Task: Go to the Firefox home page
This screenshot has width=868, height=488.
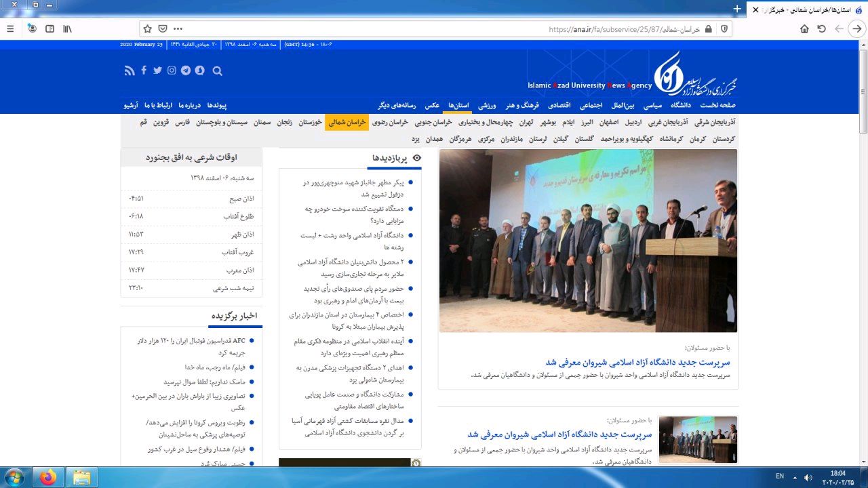Action: (804, 28)
